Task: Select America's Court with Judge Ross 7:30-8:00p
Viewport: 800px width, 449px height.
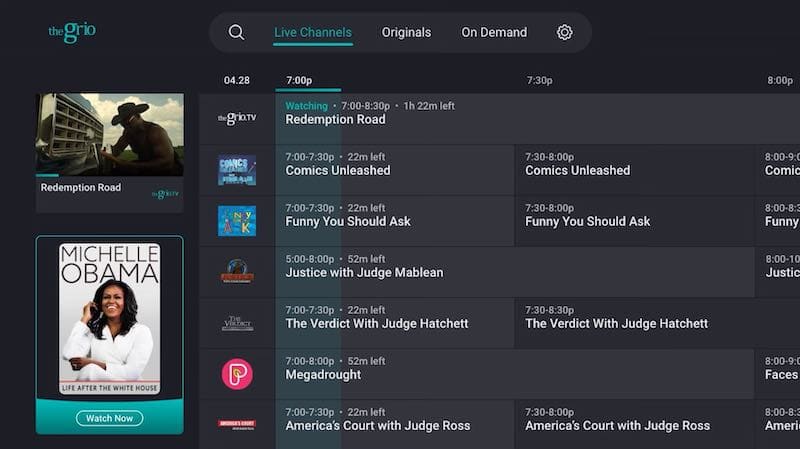Action: tap(635, 425)
